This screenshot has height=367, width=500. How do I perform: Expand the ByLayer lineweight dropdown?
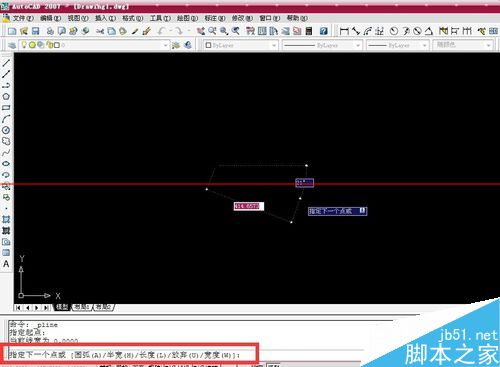[x=425, y=45]
